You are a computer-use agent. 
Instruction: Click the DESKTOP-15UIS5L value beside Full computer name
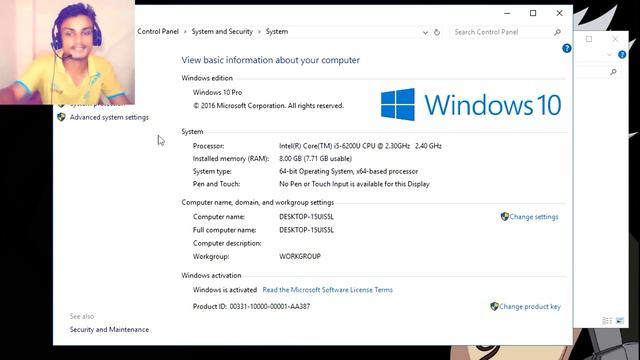[307, 230]
